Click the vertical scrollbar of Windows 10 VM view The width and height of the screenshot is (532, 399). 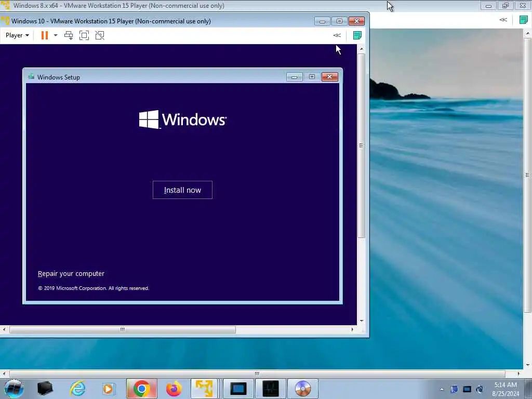pos(362,145)
